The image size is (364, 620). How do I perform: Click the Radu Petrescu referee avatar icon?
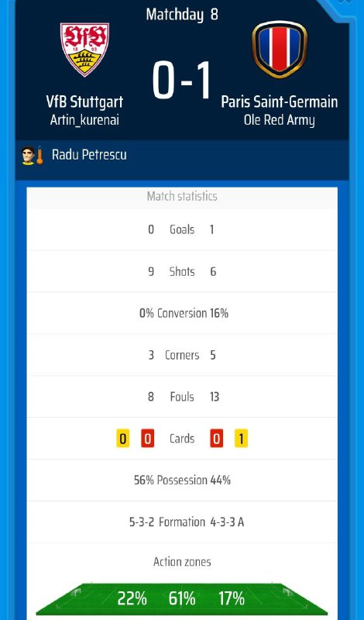pyautogui.click(x=28, y=156)
